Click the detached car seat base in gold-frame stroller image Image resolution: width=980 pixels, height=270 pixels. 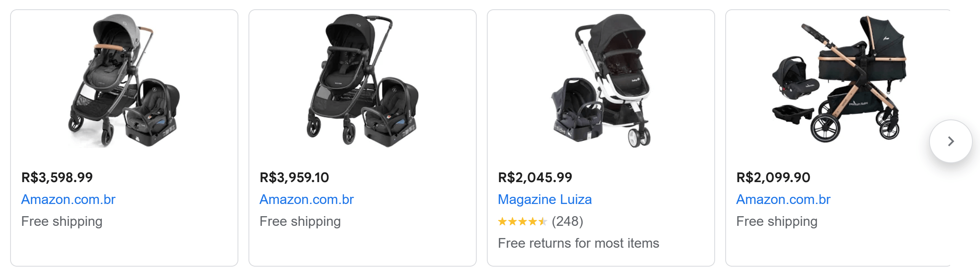tap(793, 114)
